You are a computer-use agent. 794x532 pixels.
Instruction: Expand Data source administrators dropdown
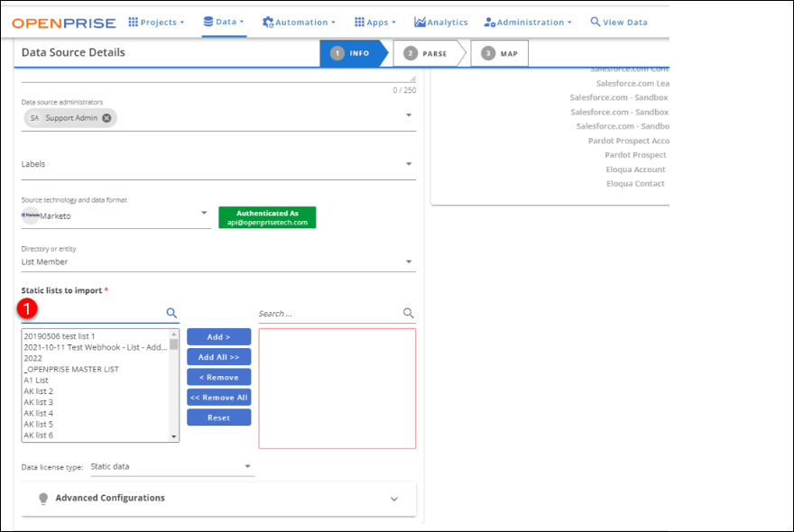click(409, 115)
